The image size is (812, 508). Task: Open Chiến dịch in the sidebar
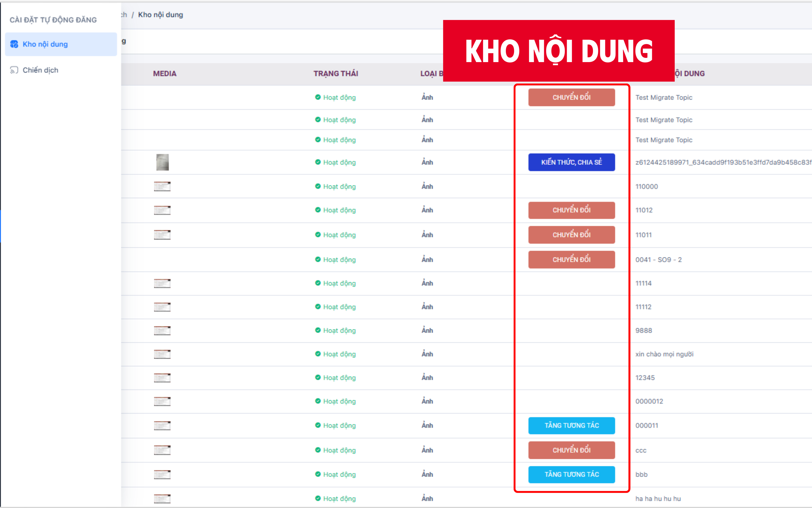pos(61,70)
